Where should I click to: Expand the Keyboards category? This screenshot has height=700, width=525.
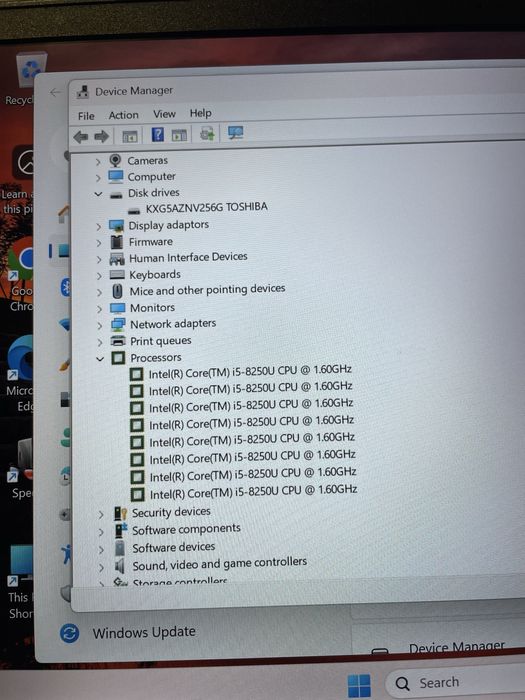99,276
